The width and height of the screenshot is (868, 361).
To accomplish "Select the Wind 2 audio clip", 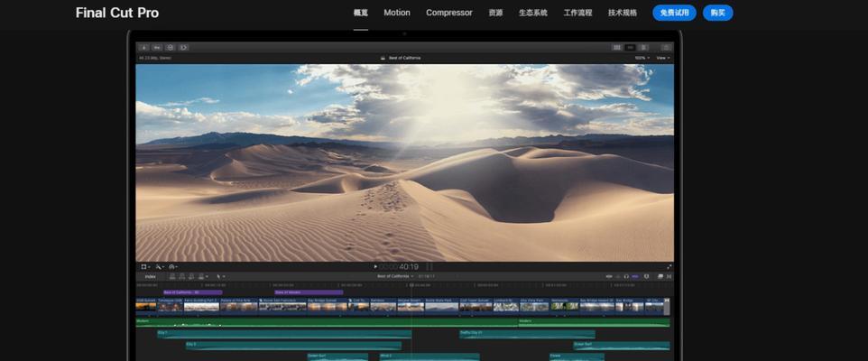I will [429, 357].
